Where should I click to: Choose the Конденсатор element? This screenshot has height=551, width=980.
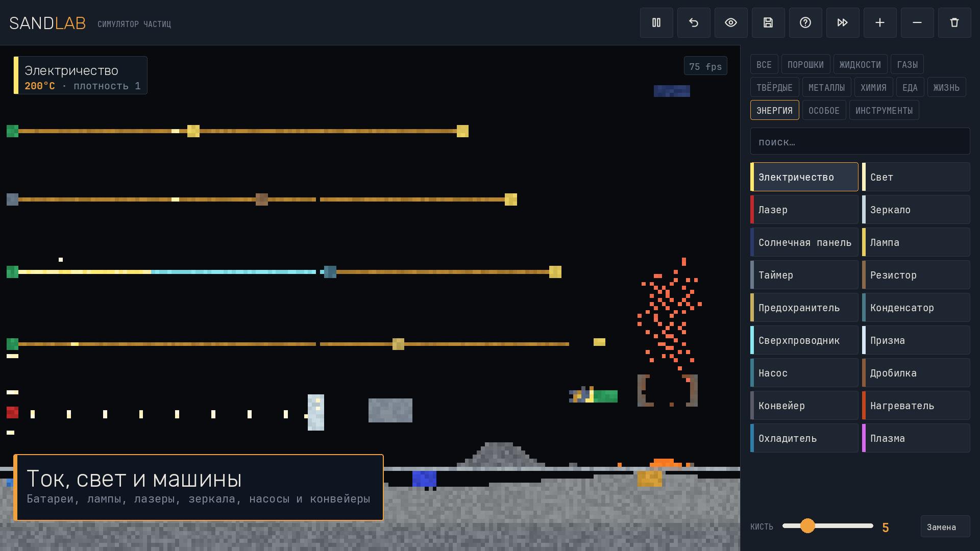click(916, 308)
